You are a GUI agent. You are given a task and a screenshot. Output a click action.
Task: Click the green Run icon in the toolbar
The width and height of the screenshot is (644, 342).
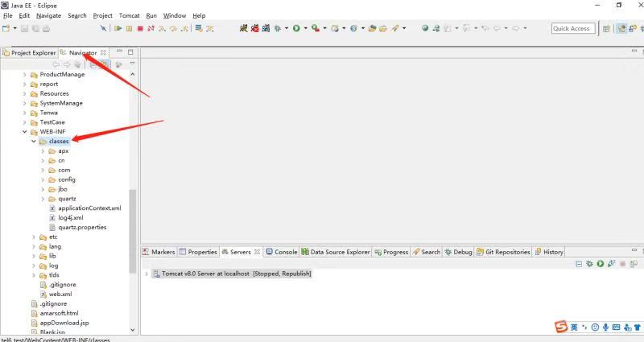[x=296, y=28]
